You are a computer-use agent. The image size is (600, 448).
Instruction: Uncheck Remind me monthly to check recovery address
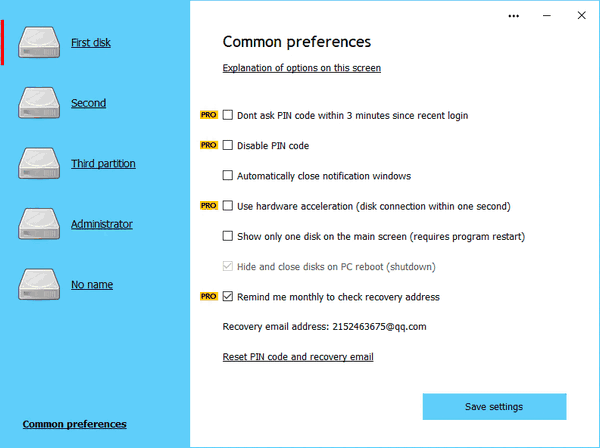click(228, 297)
